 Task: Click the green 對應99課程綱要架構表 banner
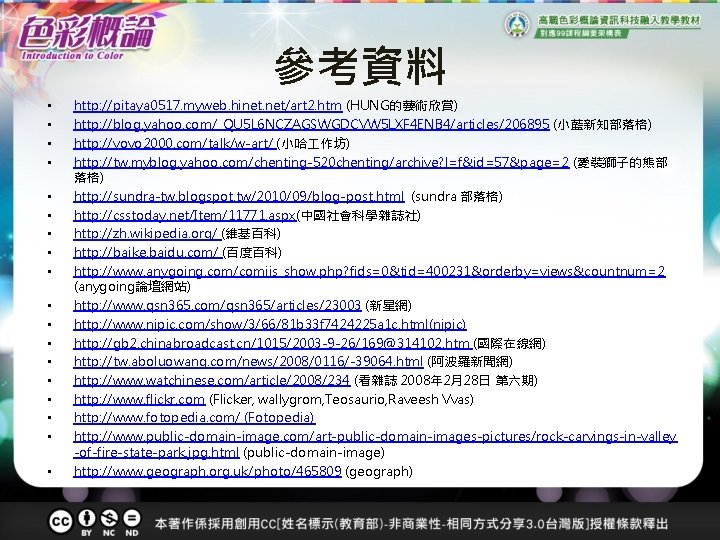tap(581, 34)
